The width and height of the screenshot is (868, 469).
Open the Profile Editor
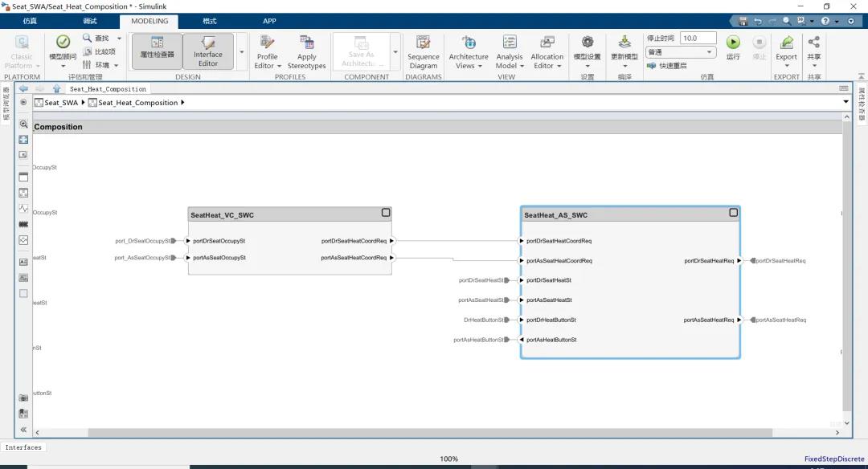(x=268, y=51)
